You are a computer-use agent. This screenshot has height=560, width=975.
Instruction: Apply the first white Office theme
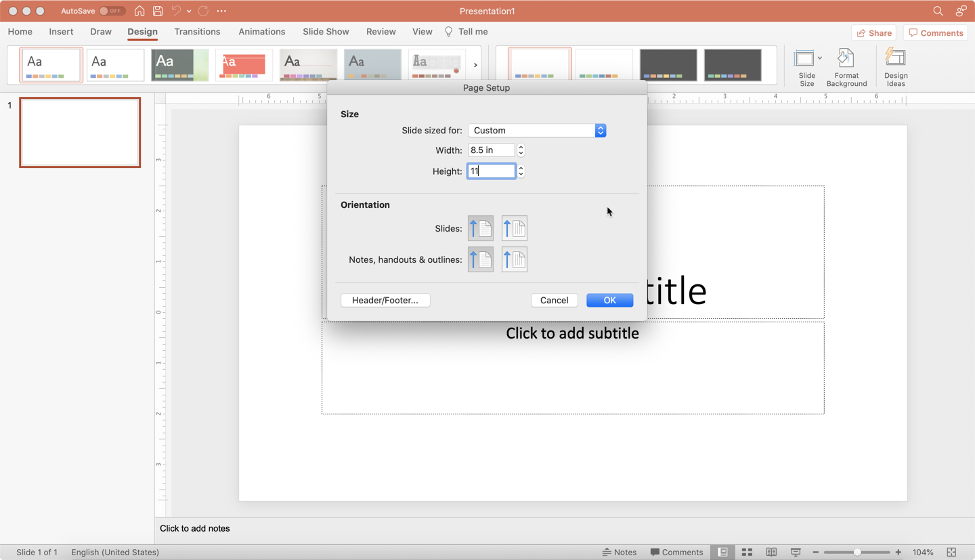51,65
